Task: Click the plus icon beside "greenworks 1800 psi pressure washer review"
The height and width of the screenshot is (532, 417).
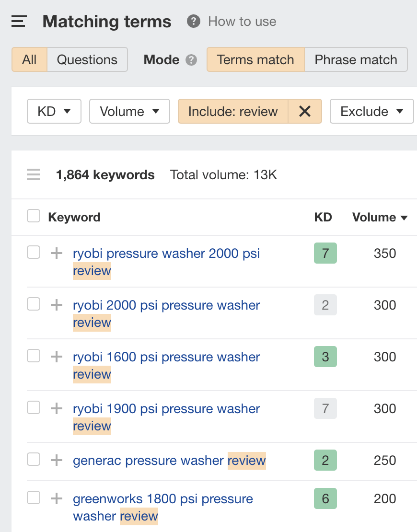Action: [x=56, y=498]
